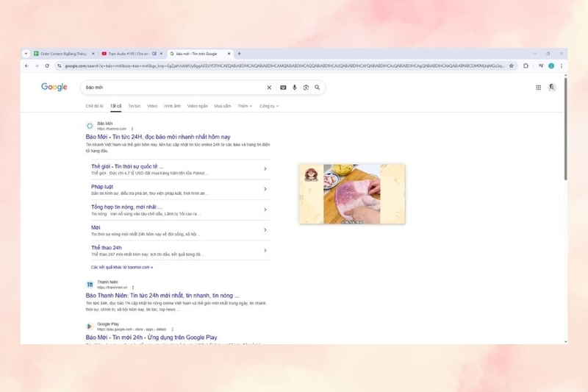Search by image with Lens icon
The width and height of the screenshot is (588, 392).
click(x=306, y=88)
